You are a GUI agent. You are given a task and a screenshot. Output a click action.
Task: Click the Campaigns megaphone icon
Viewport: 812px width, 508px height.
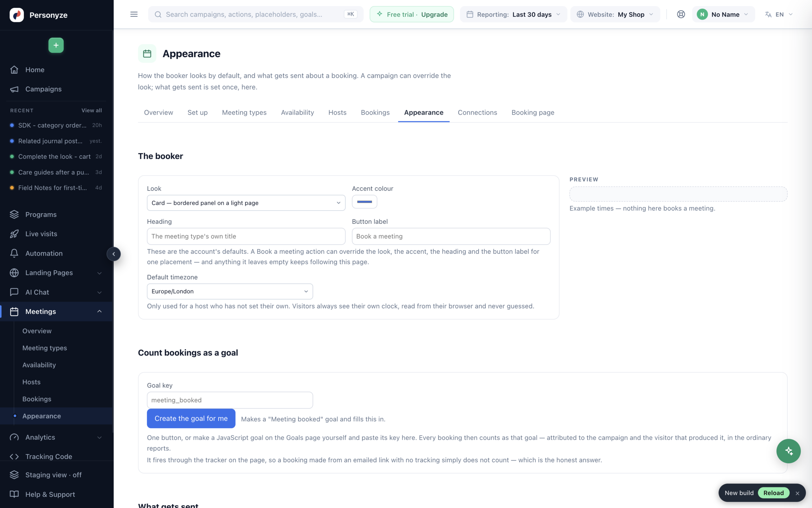pyautogui.click(x=14, y=89)
